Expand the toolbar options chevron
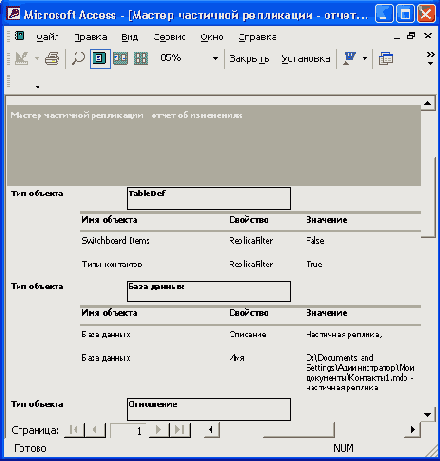This screenshot has width=440, height=461. 431,58
